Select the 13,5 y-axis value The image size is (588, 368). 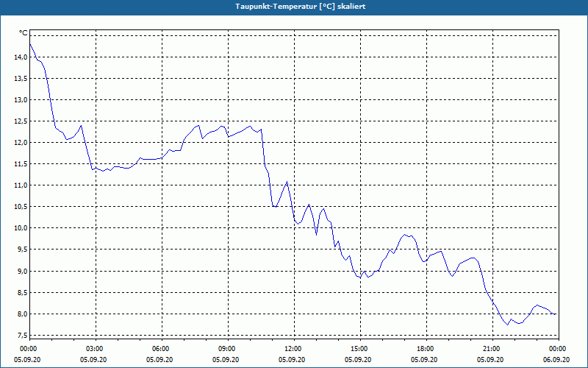coord(21,79)
